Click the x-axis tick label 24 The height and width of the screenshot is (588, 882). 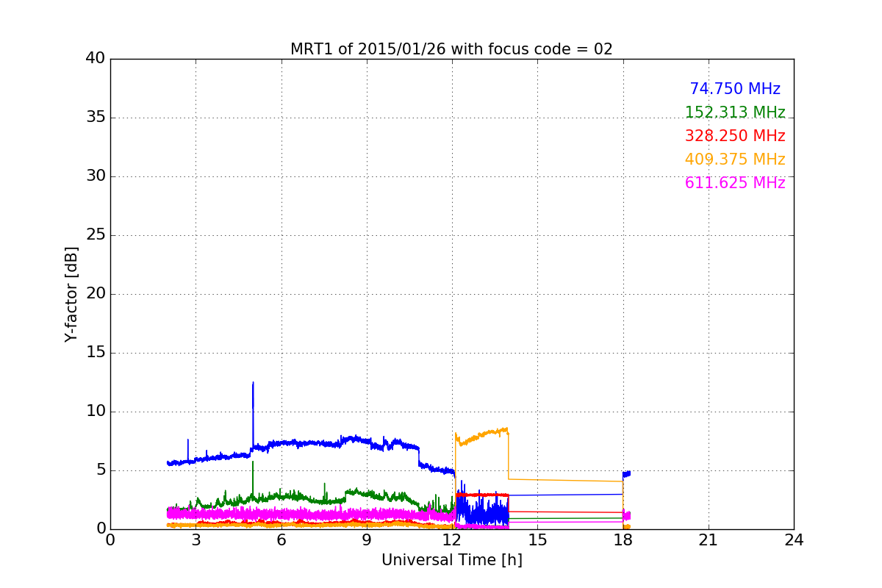click(794, 540)
